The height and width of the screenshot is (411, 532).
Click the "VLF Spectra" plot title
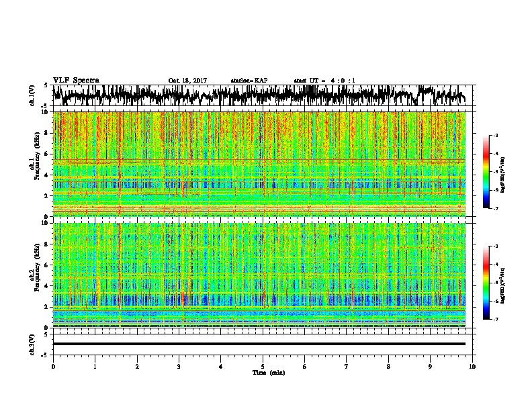(76, 80)
